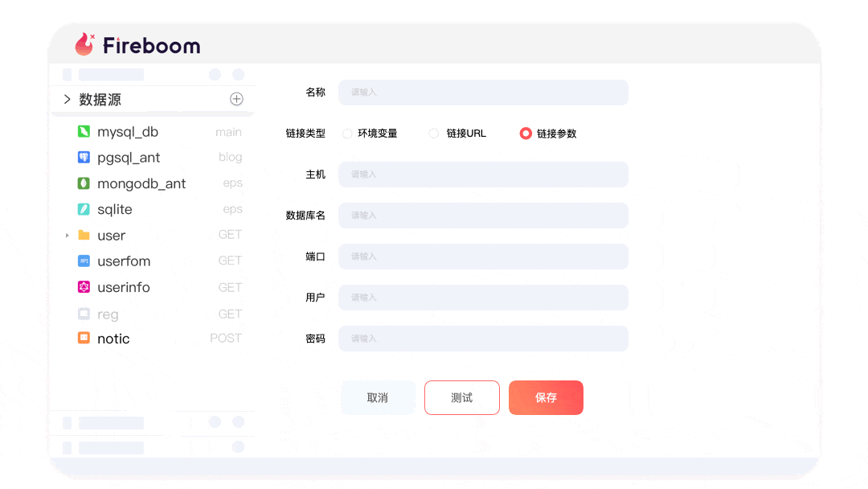This screenshot has width=868, height=489.
Task: Click the 测试 test button
Action: pyautogui.click(x=462, y=397)
